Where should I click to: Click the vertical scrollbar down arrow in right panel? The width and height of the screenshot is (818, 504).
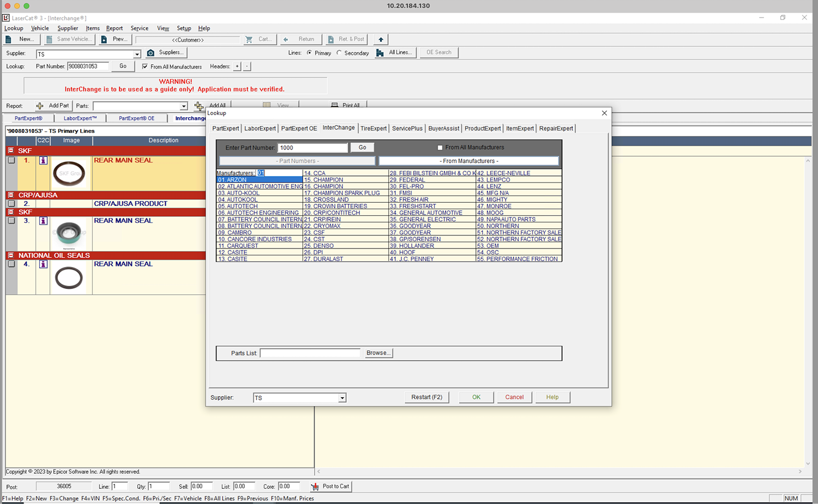tap(808, 464)
